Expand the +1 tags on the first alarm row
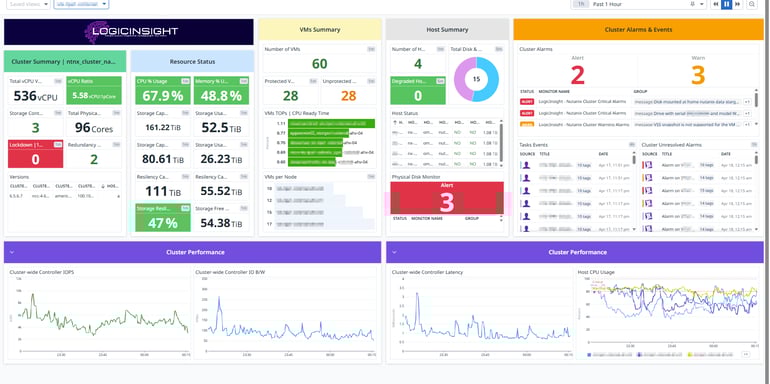 tap(746, 102)
